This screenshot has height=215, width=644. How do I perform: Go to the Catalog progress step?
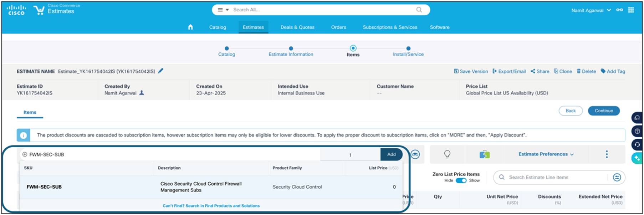pos(227,51)
